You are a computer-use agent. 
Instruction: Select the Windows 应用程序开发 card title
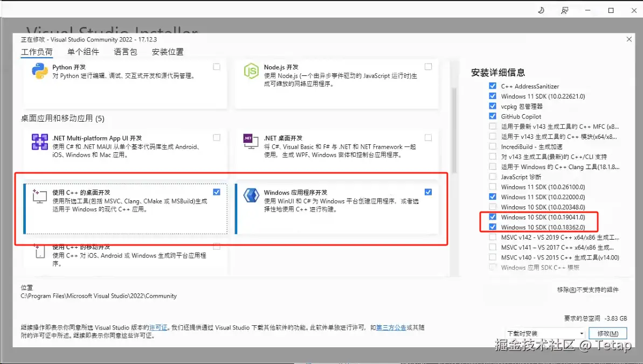pyautogui.click(x=295, y=192)
